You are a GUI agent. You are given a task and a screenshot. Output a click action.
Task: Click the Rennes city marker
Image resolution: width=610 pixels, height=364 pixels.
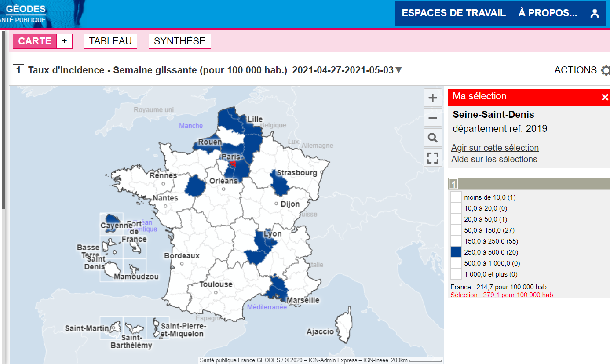click(163, 185)
